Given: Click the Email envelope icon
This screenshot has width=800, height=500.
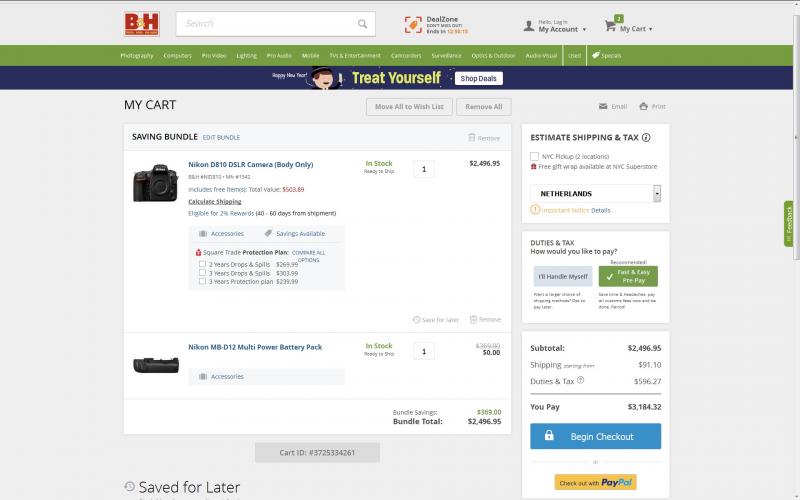Looking at the screenshot, I should tap(603, 106).
